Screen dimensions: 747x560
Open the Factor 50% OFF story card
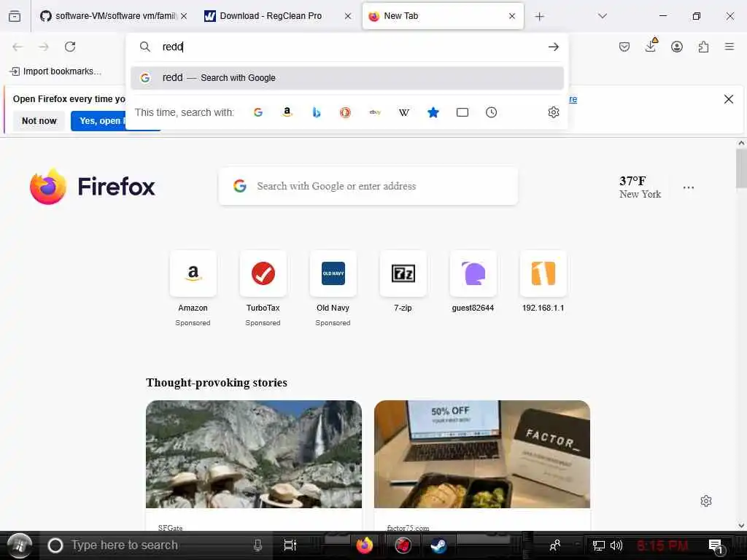(482, 465)
